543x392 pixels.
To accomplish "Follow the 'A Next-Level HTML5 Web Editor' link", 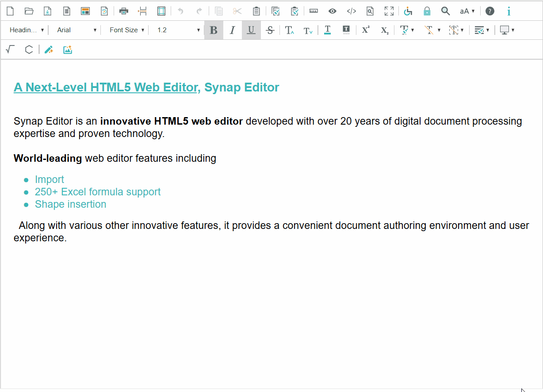I will [105, 88].
